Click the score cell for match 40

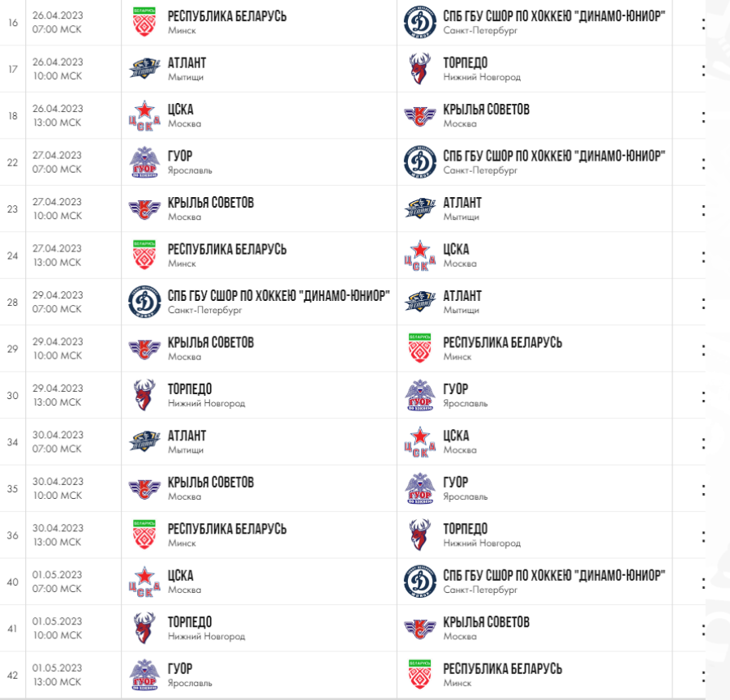coord(702,582)
